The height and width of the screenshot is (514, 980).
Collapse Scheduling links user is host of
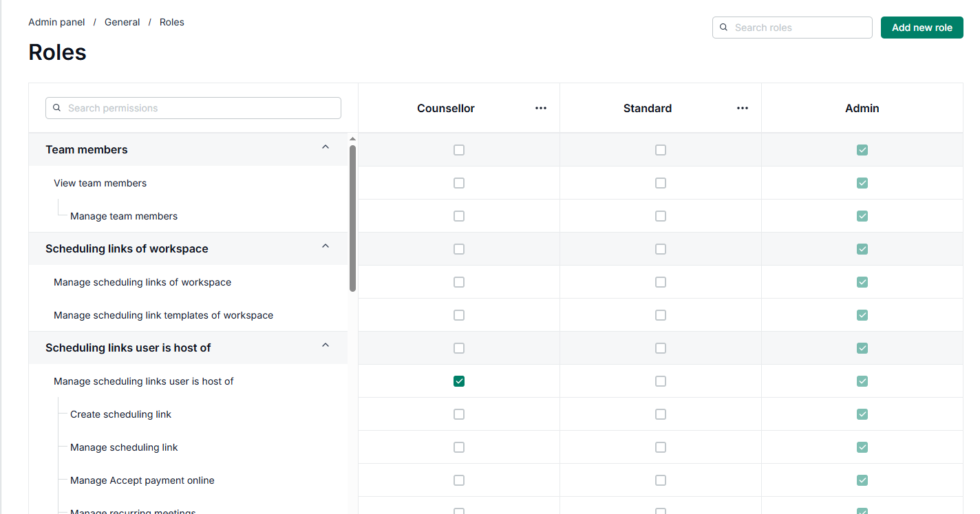click(326, 345)
